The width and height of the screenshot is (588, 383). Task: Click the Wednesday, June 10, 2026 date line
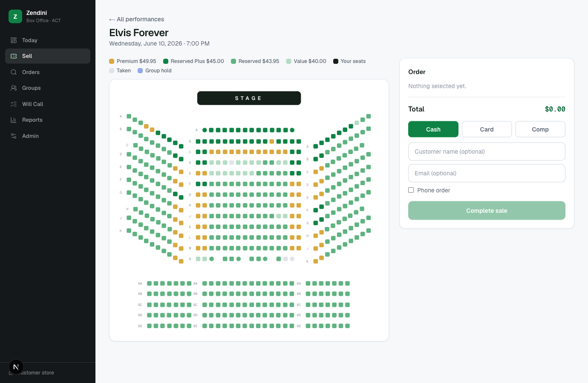pos(159,43)
